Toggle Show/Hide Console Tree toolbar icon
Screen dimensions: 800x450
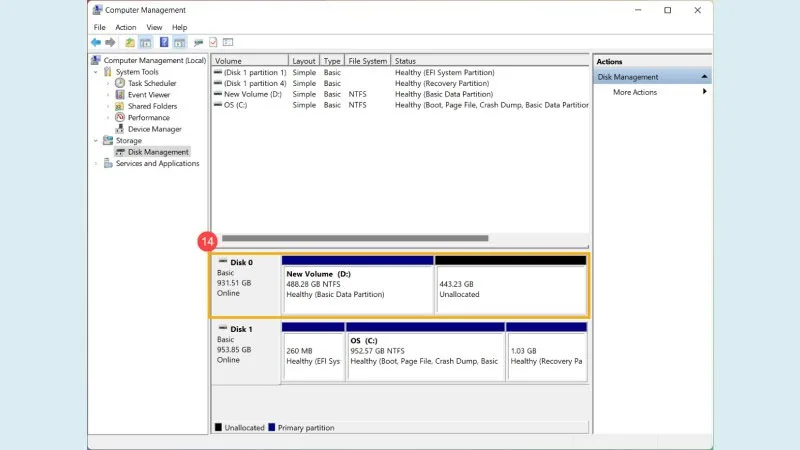[145, 42]
